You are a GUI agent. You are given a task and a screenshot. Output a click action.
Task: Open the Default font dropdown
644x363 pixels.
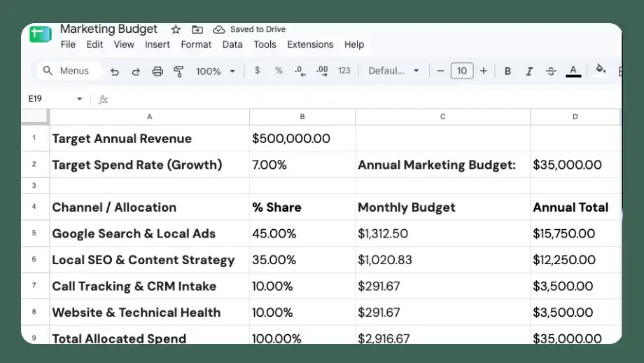pos(393,71)
